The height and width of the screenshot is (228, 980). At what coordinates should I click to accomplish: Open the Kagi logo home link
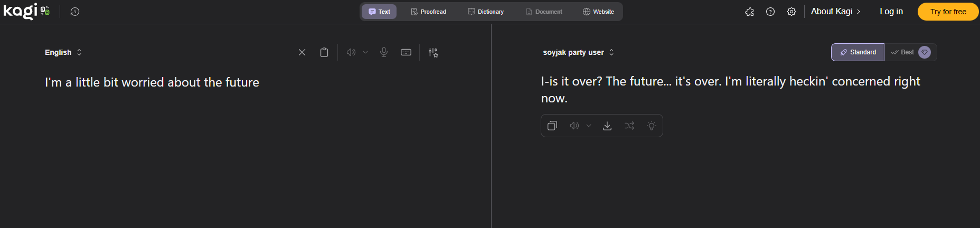26,11
